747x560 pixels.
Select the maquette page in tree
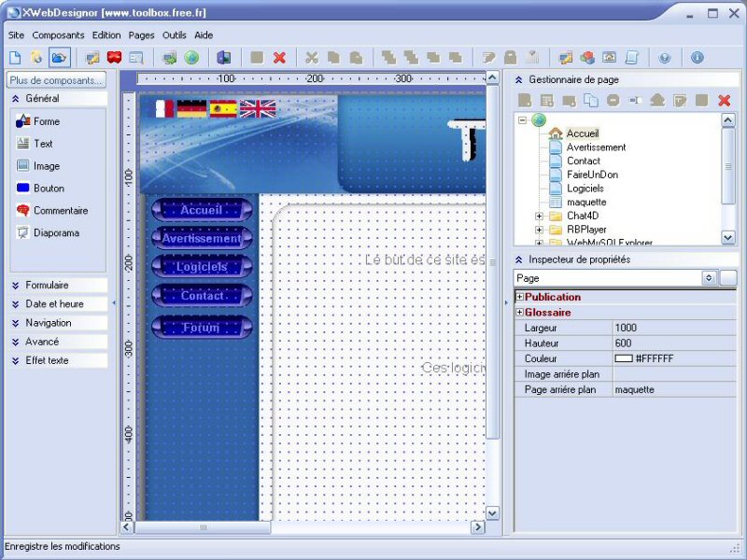[x=586, y=202]
